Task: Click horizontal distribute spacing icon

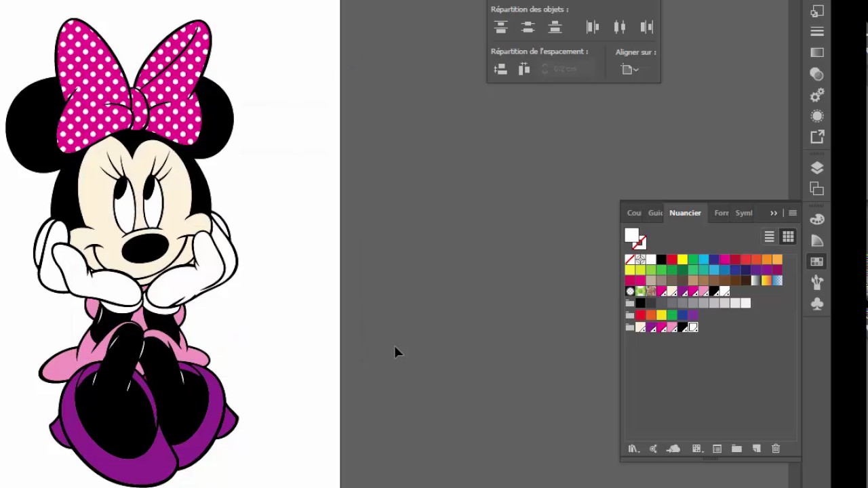Action: [x=524, y=69]
